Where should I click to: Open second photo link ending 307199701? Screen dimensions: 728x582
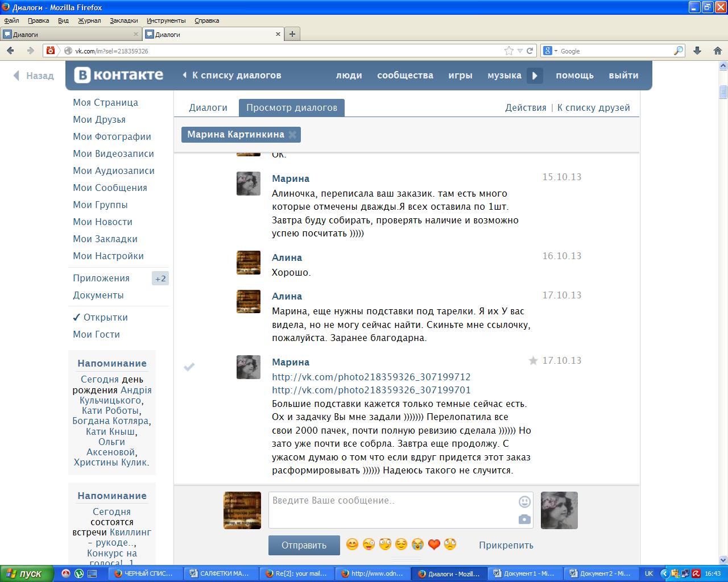point(371,390)
